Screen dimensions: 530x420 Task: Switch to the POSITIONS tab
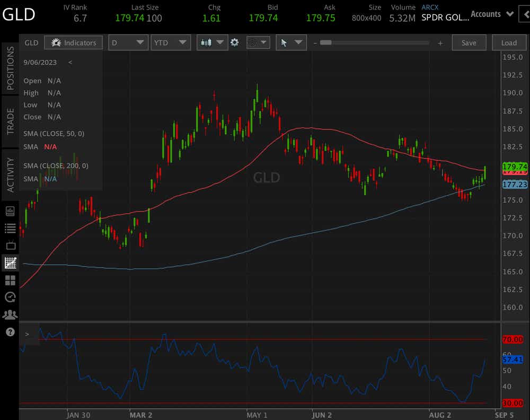11,68
